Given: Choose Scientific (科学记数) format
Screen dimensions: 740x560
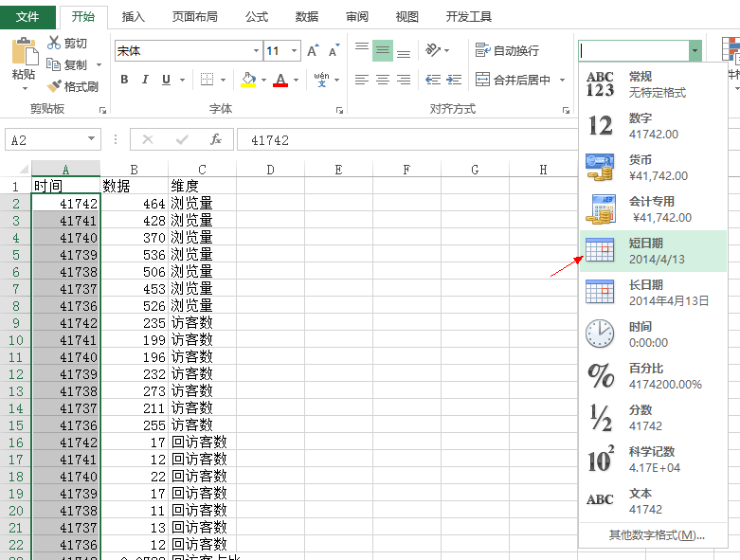Looking at the screenshot, I should click(653, 460).
